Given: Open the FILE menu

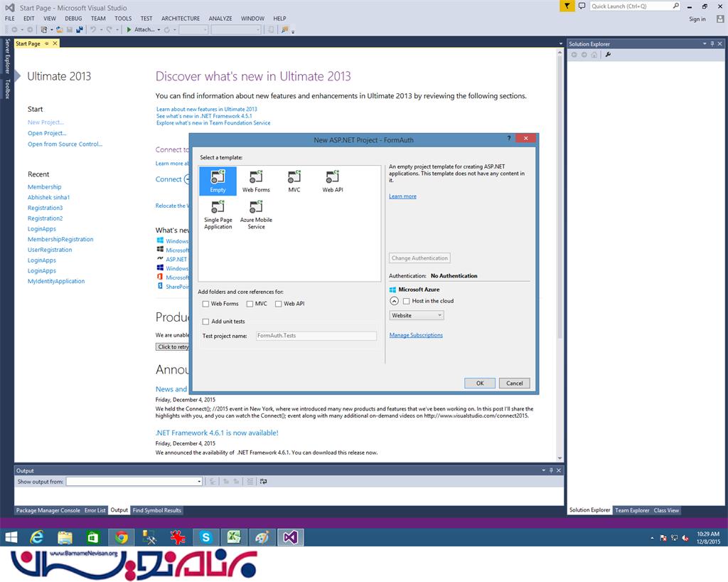Looking at the screenshot, I should click(10, 18).
